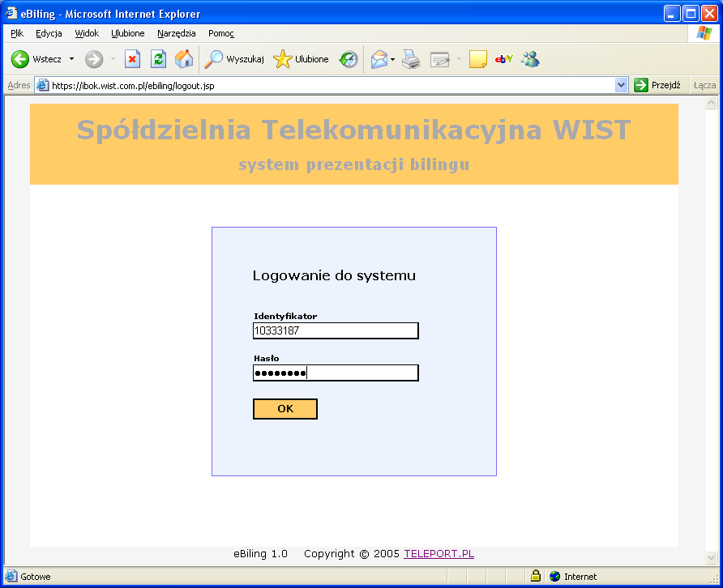Click the IE icon in title bar

point(11,13)
